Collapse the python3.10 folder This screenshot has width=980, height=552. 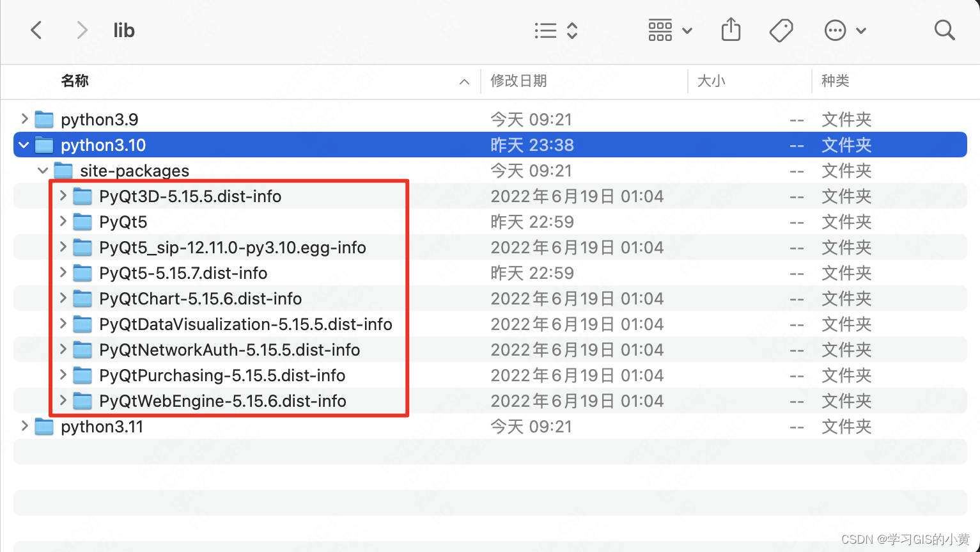(24, 145)
